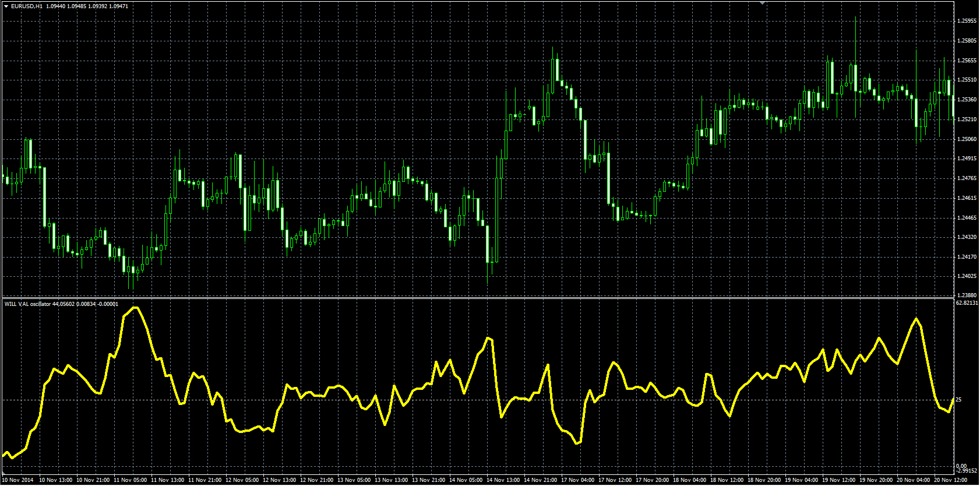Click the 14 Nov 13:00 time label
The height and width of the screenshot is (486, 980).
[x=503, y=480]
